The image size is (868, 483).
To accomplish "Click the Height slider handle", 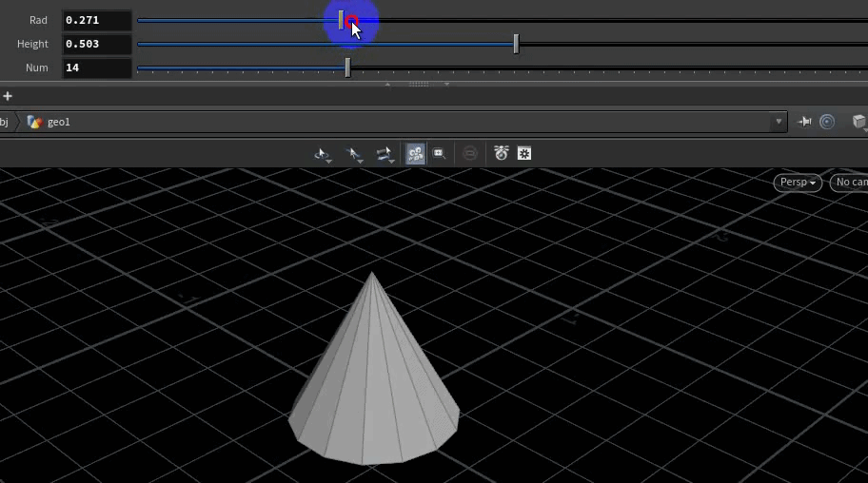I will (x=516, y=45).
